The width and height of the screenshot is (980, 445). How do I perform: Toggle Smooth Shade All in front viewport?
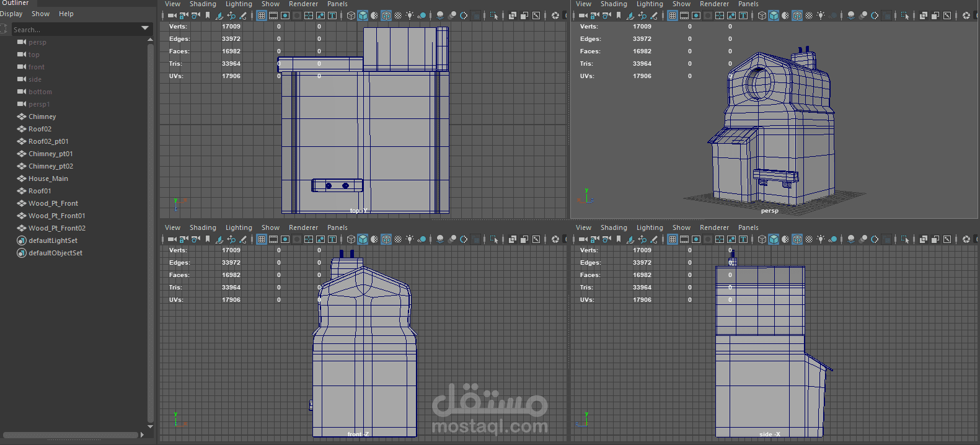pyautogui.click(x=363, y=239)
